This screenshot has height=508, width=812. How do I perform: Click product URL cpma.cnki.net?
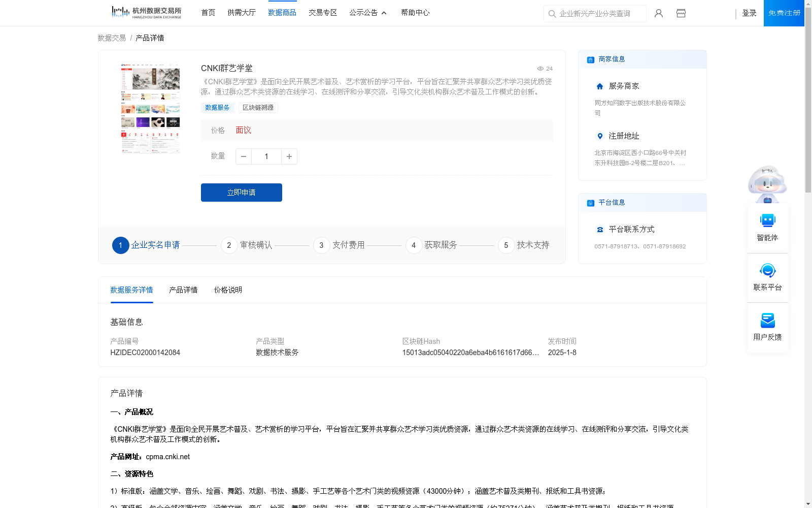[168, 457]
